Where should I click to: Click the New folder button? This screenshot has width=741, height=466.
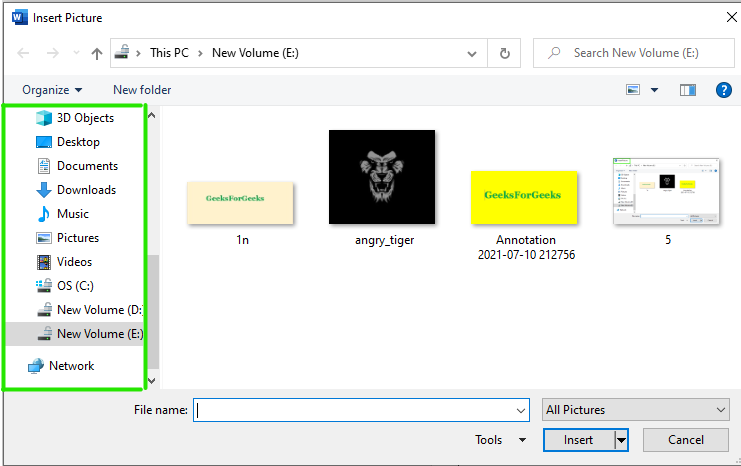click(x=142, y=90)
